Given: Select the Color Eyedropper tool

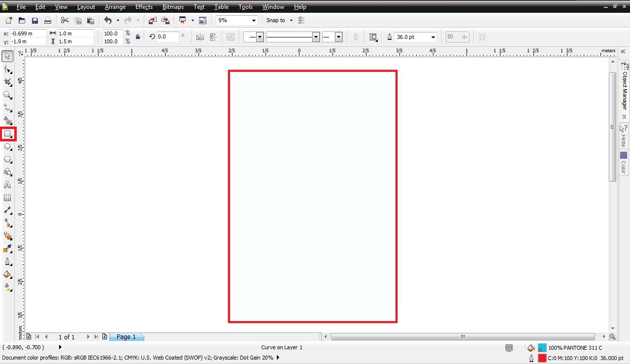Looking at the screenshot, I should (x=7, y=249).
